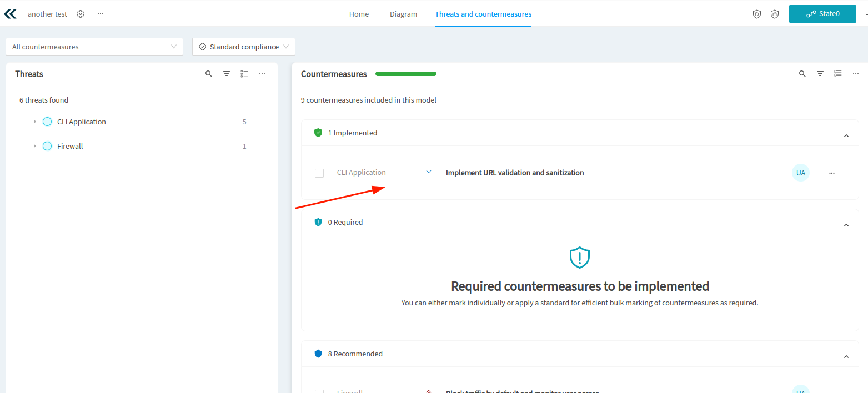Open the filter icon in the Threats panel
The image size is (868, 393).
point(227,74)
